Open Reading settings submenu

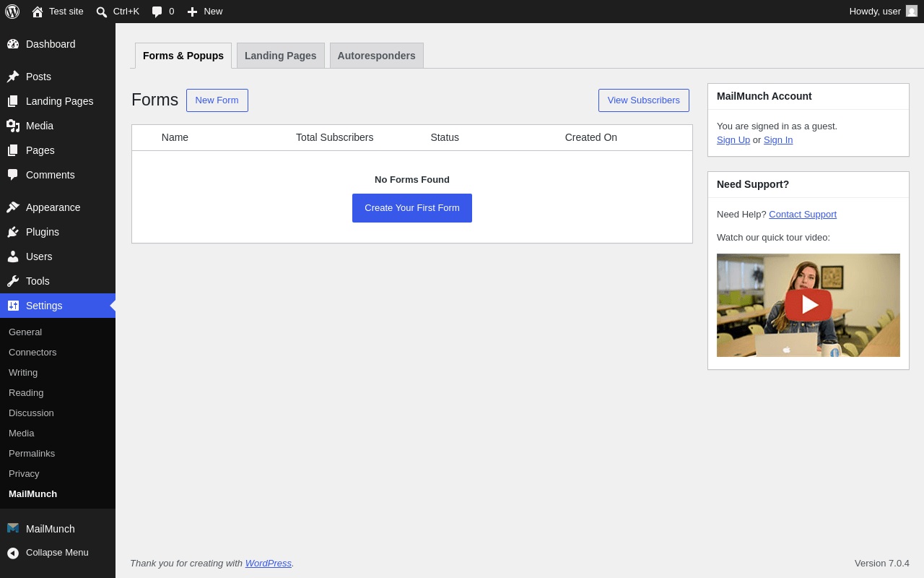pos(58,392)
